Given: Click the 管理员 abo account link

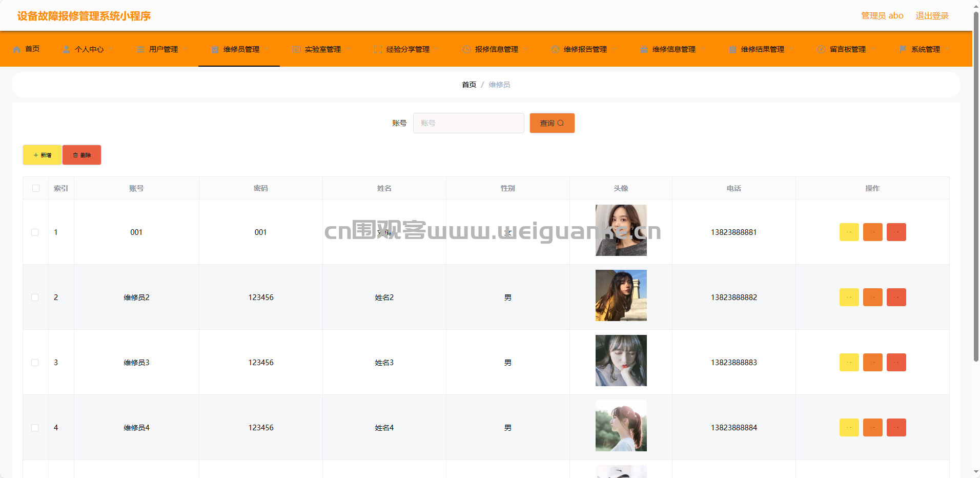Looking at the screenshot, I should click(882, 16).
